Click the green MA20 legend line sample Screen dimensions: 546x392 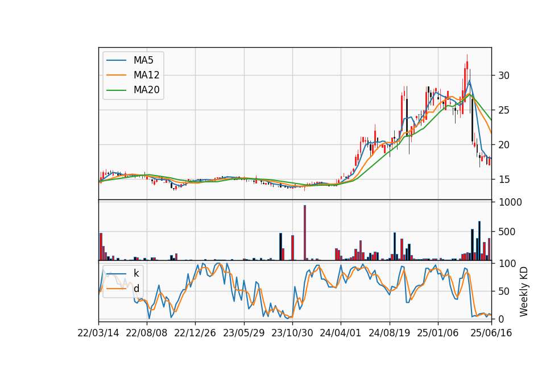tap(116, 90)
